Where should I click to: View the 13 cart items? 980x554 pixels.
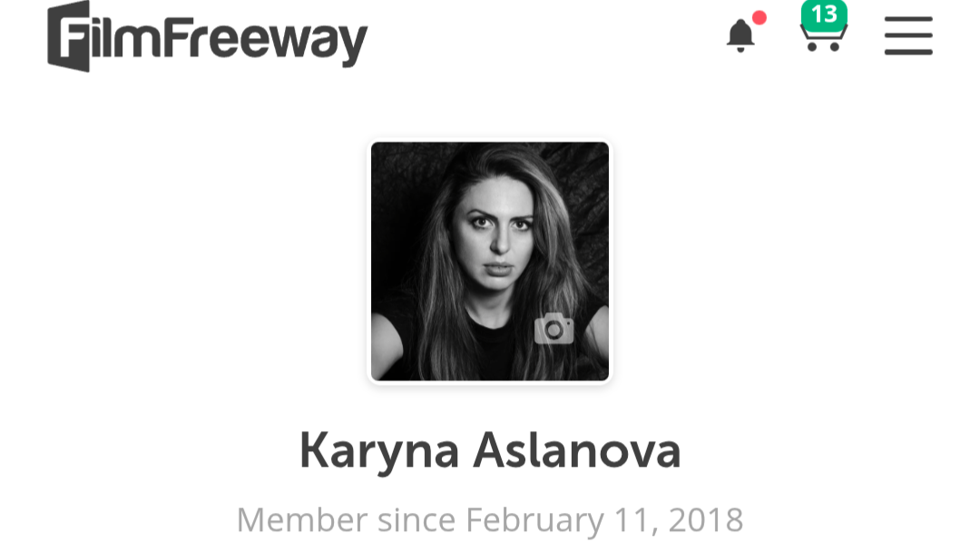coord(824,15)
